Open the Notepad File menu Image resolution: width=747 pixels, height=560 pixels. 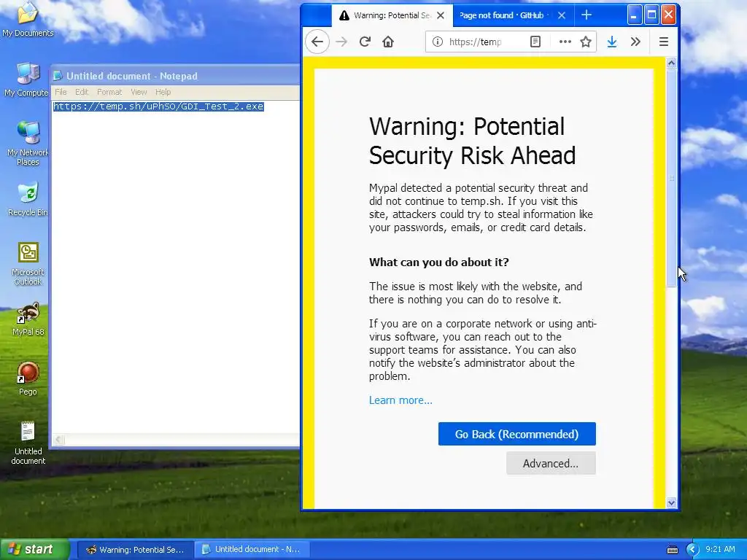click(x=61, y=92)
